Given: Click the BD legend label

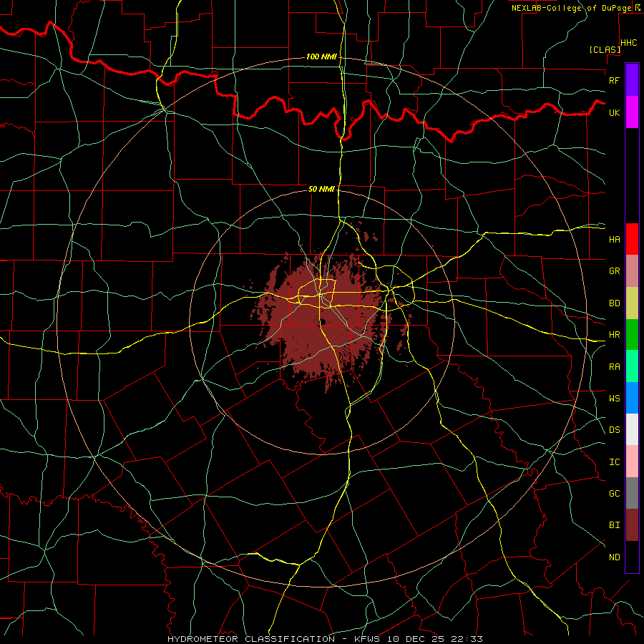Looking at the screenshot, I should pos(614,303).
